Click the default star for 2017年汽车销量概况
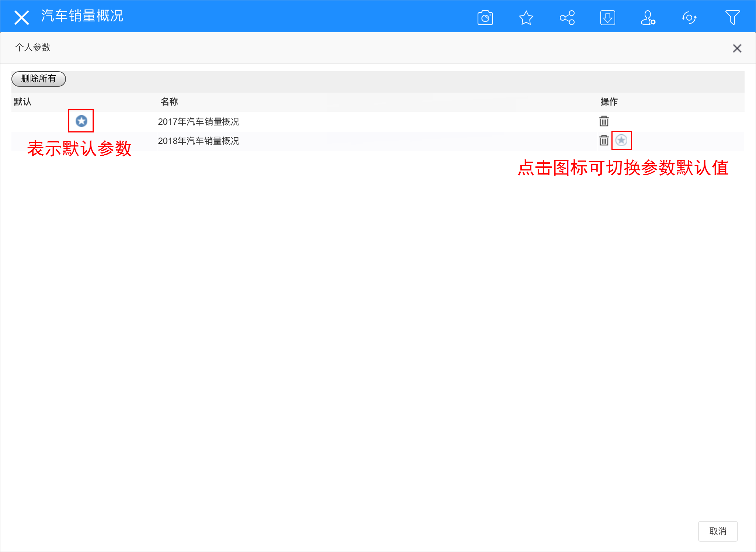This screenshot has width=756, height=552. coord(81,121)
